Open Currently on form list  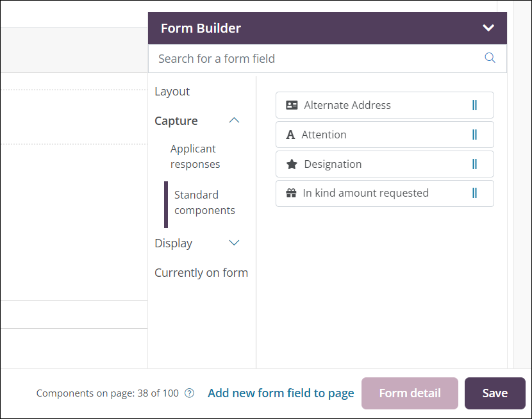201,272
